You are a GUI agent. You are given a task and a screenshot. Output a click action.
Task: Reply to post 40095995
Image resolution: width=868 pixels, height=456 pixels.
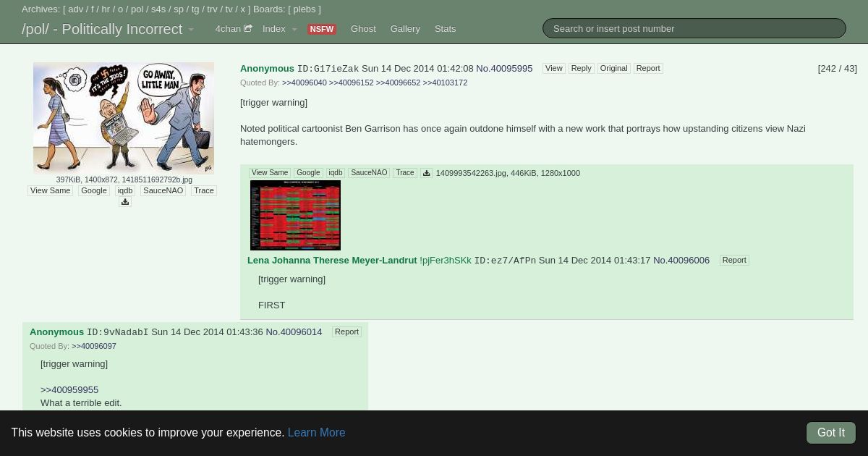point(582,68)
